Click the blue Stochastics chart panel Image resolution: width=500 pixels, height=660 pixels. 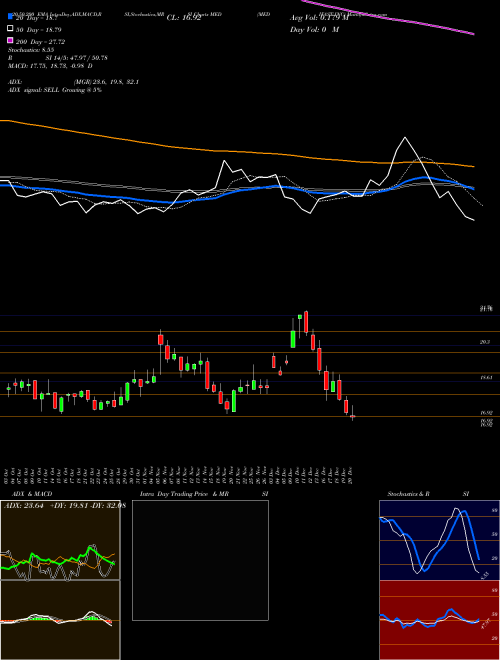(439, 540)
